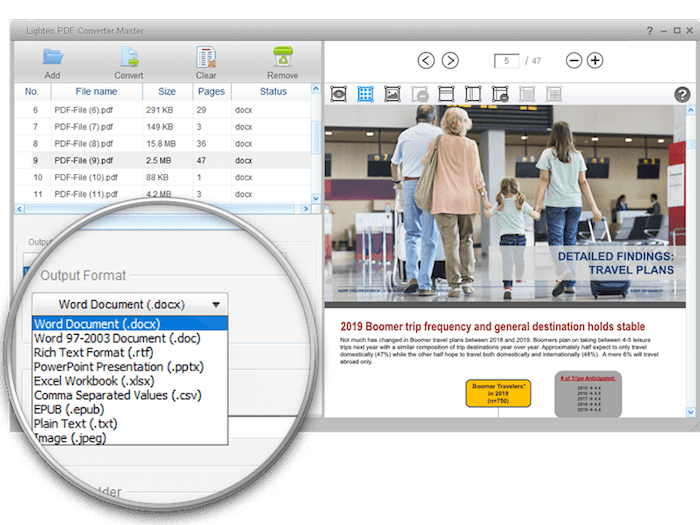This screenshot has height=525, width=700.
Task: Click the Remove recycle bin icon
Action: (x=282, y=57)
